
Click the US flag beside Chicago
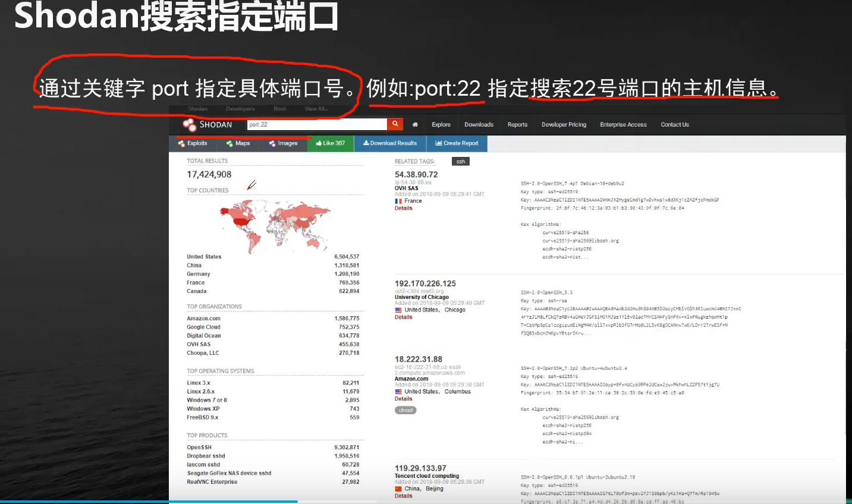(398, 310)
